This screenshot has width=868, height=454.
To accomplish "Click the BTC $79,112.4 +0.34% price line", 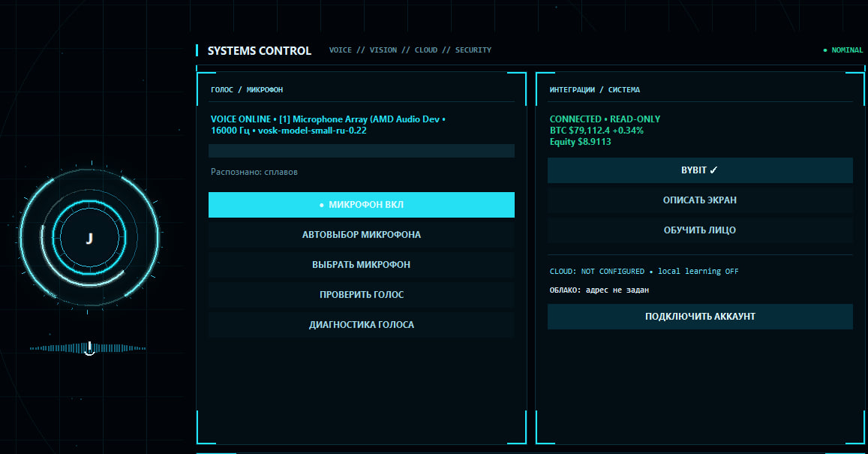I will 596,131.
